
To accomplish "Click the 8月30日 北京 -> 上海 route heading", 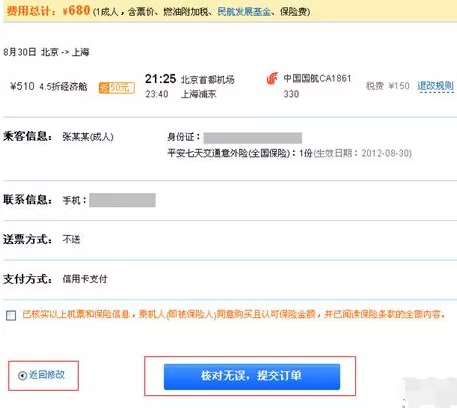I will coord(46,52).
